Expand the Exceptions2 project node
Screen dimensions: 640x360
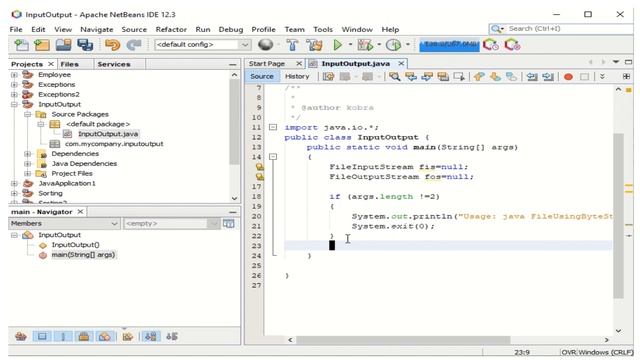pos(14,94)
